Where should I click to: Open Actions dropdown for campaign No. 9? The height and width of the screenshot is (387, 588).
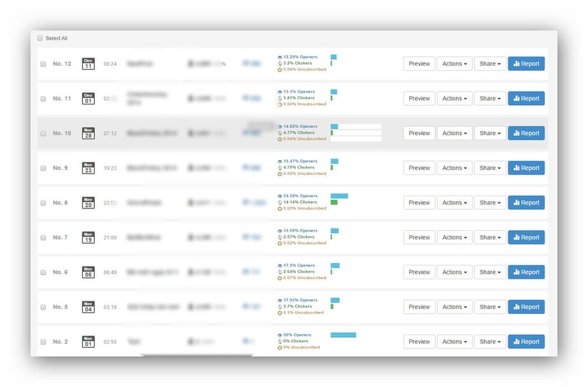(455, 168)
